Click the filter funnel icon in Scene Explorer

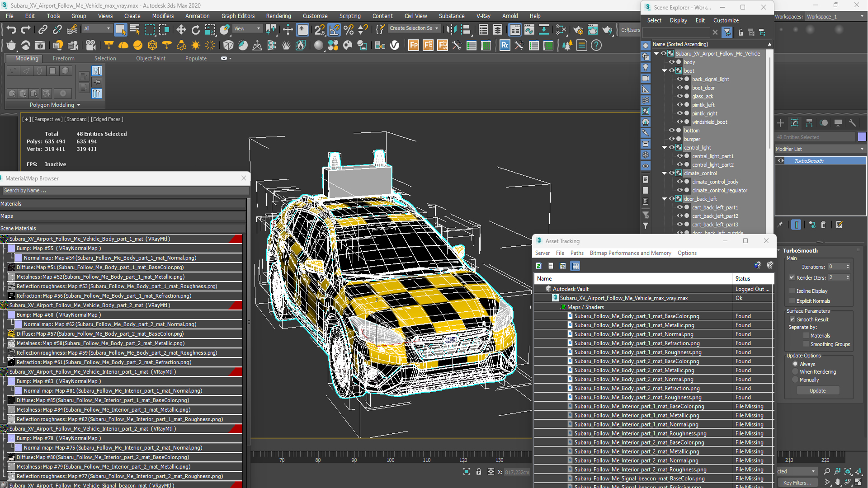[x=727, y=33]
